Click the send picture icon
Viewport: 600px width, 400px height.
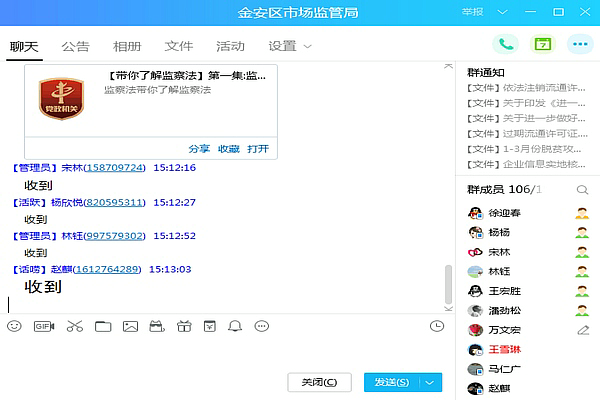(x=130, y=326)
